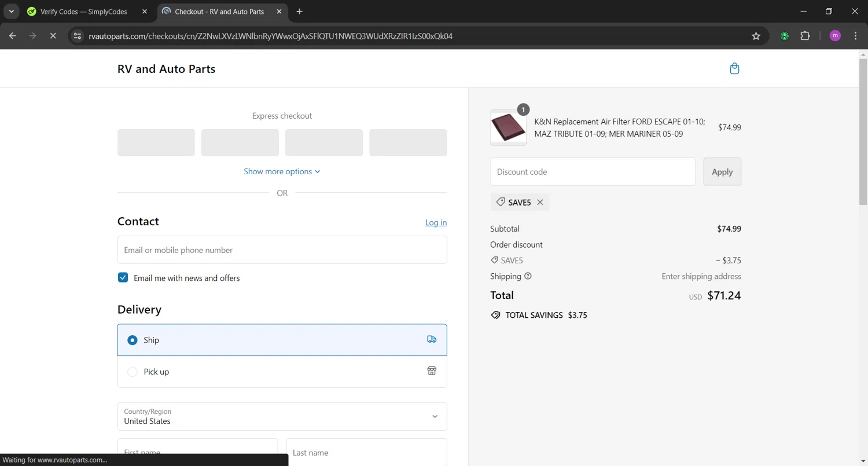Click the K&N Replacement Air Filter product name
This screenshot has width=868, height=466.
click(620, 127)
